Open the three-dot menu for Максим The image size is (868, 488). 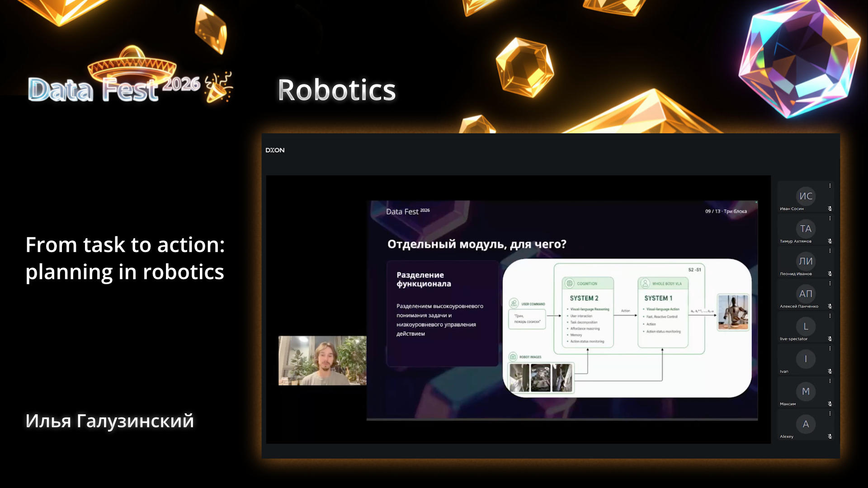pyautogui.click(x=830, y=381)
